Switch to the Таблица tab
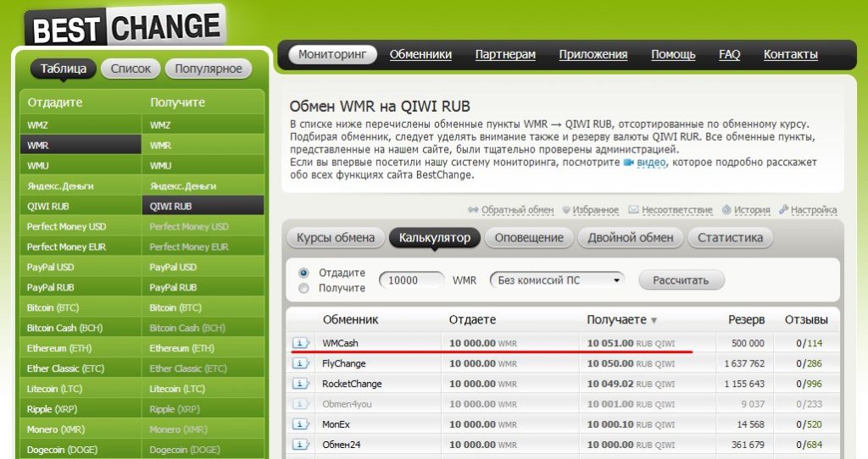Viewport: 868px width, 459px height. (x=63, y=69)
